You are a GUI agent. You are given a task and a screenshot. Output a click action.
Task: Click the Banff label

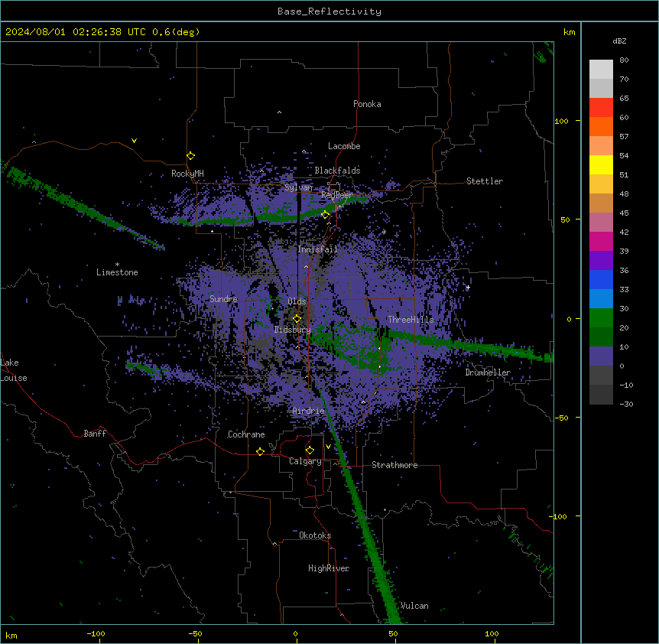click(x=95, y=434)
